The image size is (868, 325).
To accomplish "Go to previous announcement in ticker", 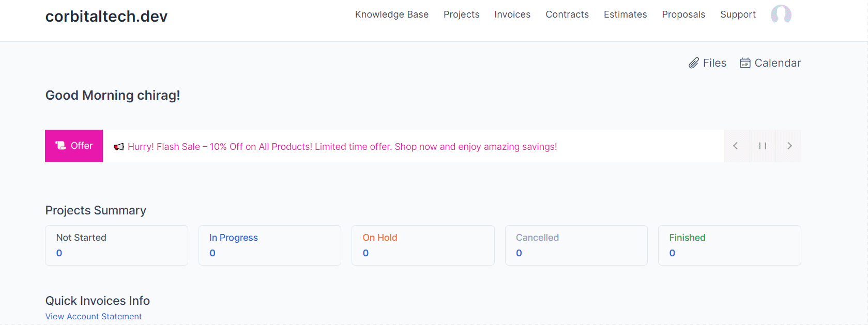I will [x=736, y=146].
